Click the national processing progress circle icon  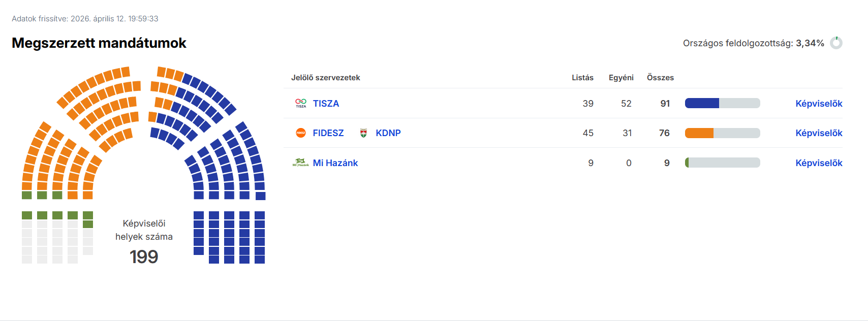[836, 43]
